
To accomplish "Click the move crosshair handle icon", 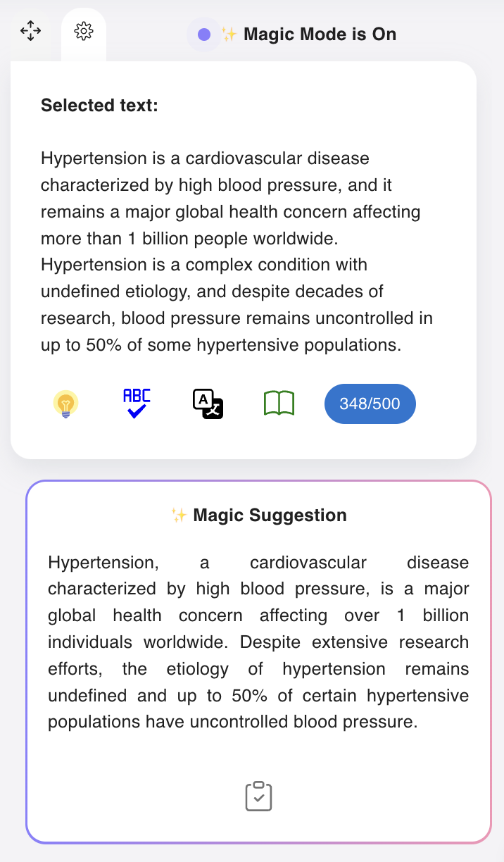I will point(31,31).
